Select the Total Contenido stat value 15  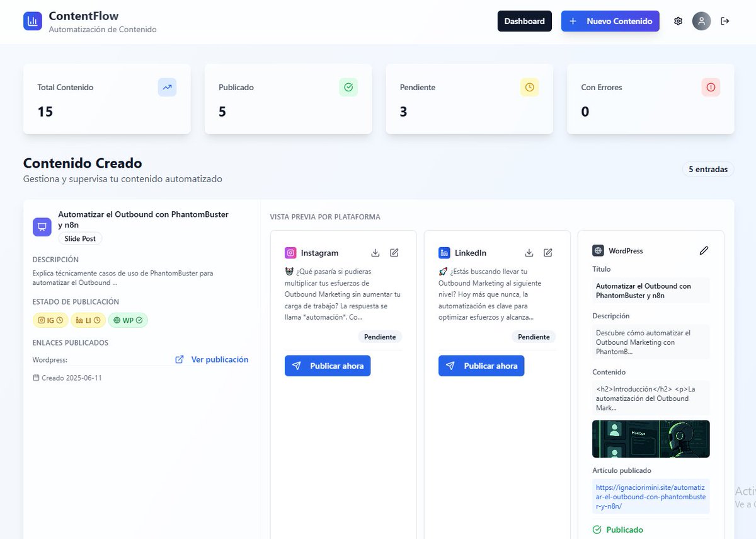pyautogui.click(x=45, y=112)
